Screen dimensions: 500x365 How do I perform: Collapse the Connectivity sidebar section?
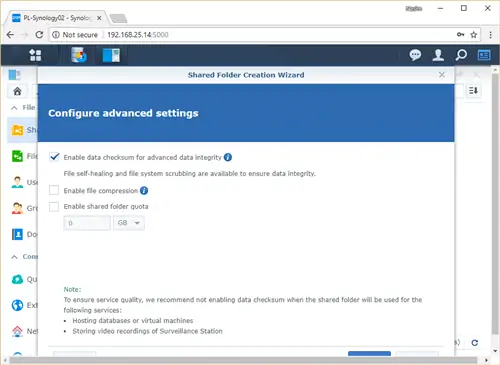14,257
